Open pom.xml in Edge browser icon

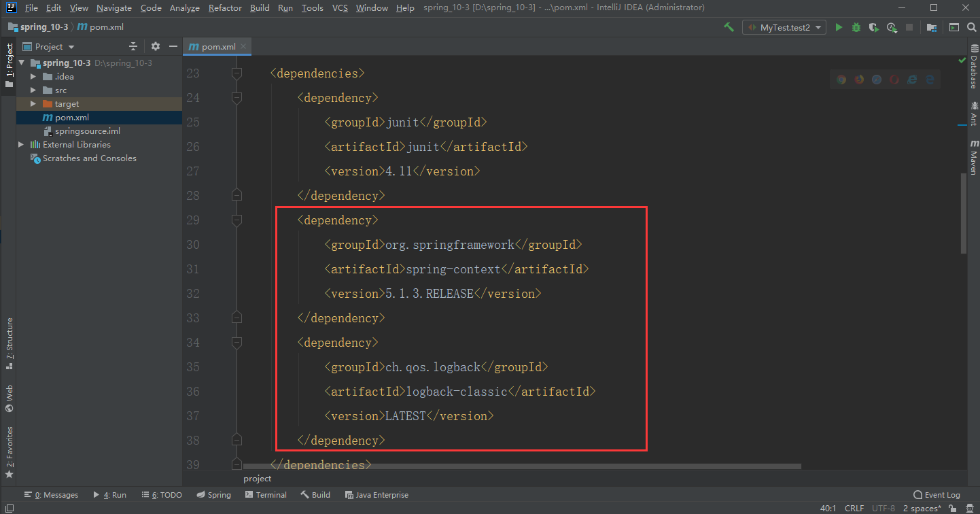click(930, 79)
